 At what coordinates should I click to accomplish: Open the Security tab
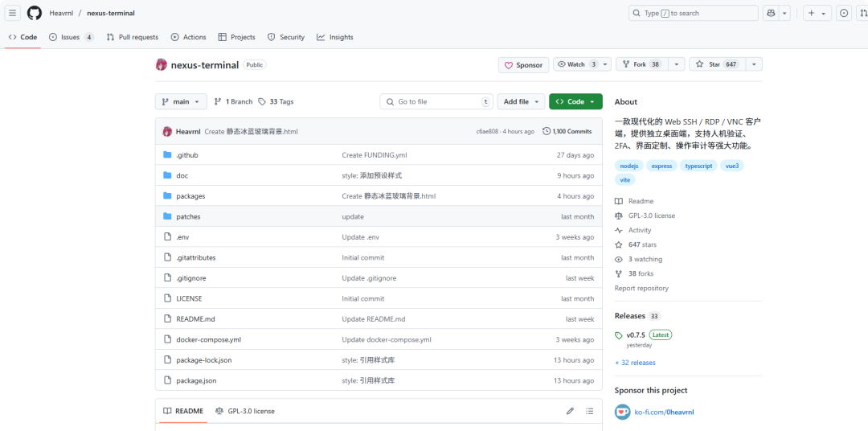286,37
